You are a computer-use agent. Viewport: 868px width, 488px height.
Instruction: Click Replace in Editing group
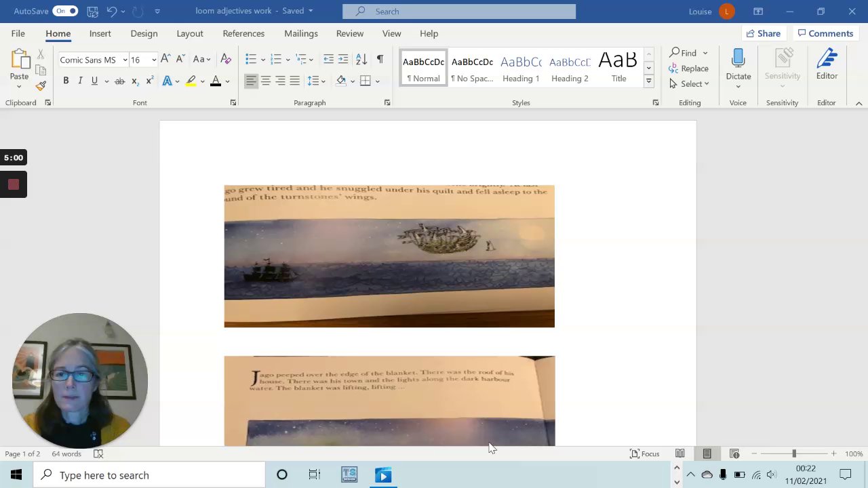[x=688, y=68]
